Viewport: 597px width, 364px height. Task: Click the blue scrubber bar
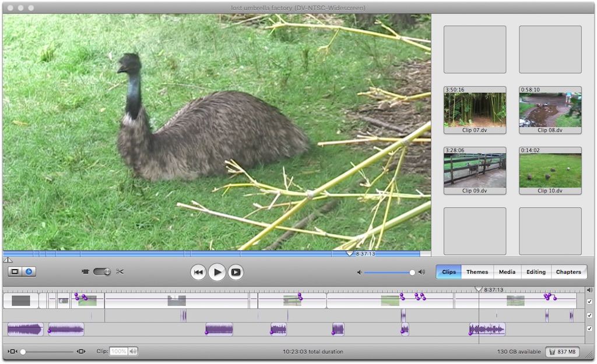[x=212, y=254]
